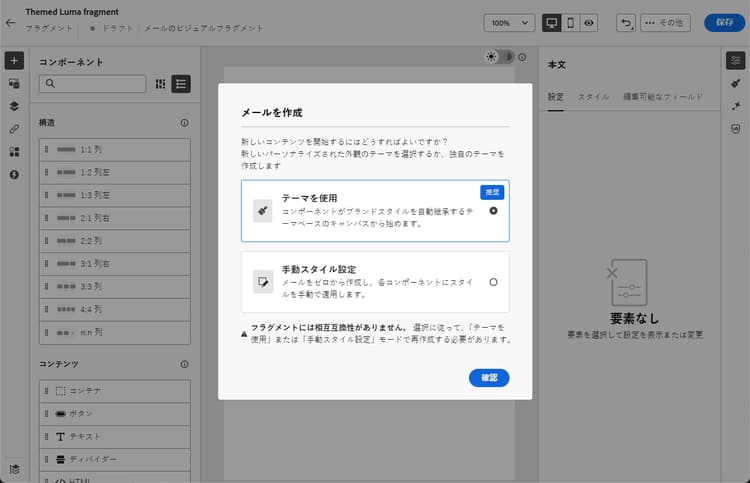Click the 推奨 badge
This screenshot has height=483, width=750.
click(x=492, y=192)
